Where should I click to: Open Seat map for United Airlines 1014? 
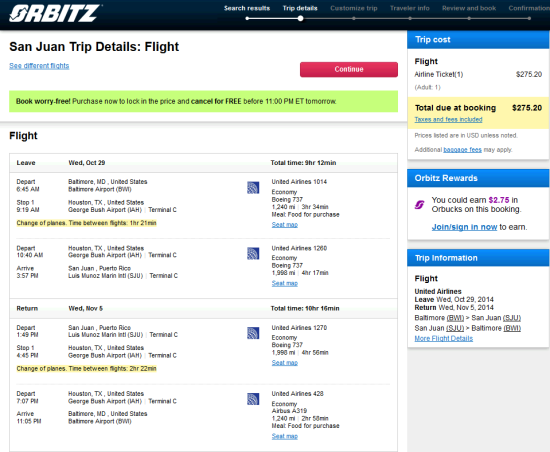click(x=284, y=225)
